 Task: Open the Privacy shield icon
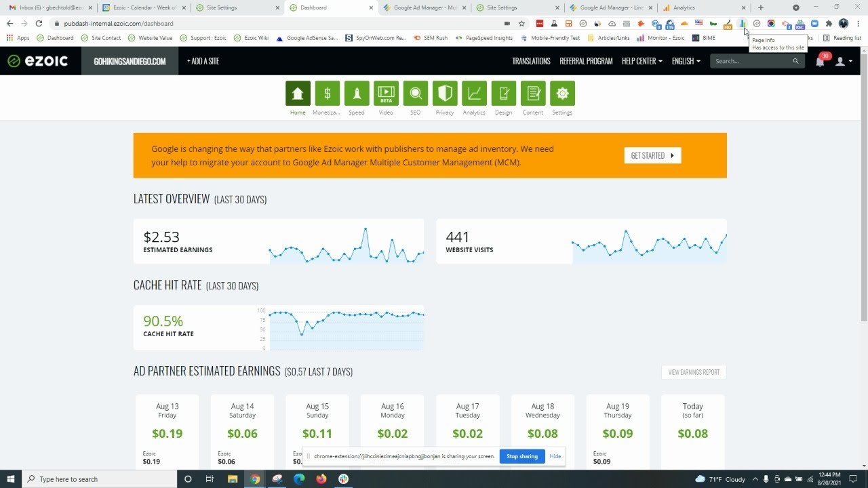tap(445, 94)
